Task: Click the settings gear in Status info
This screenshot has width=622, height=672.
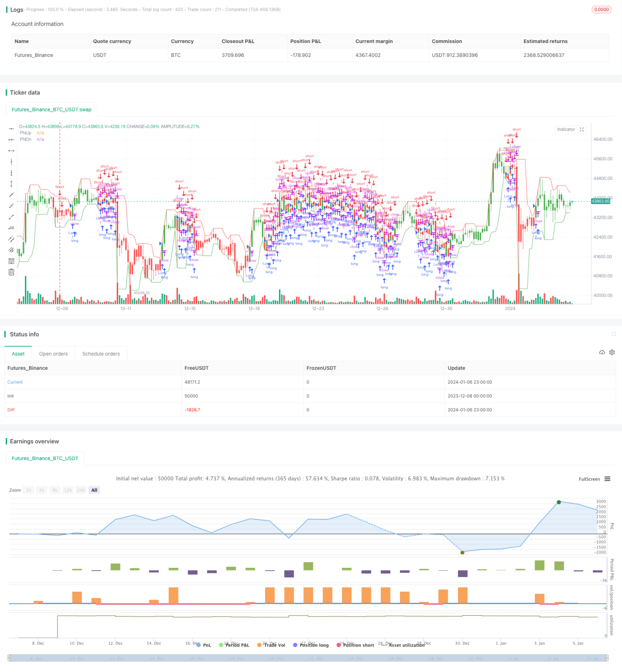Action: coord(612,353)
